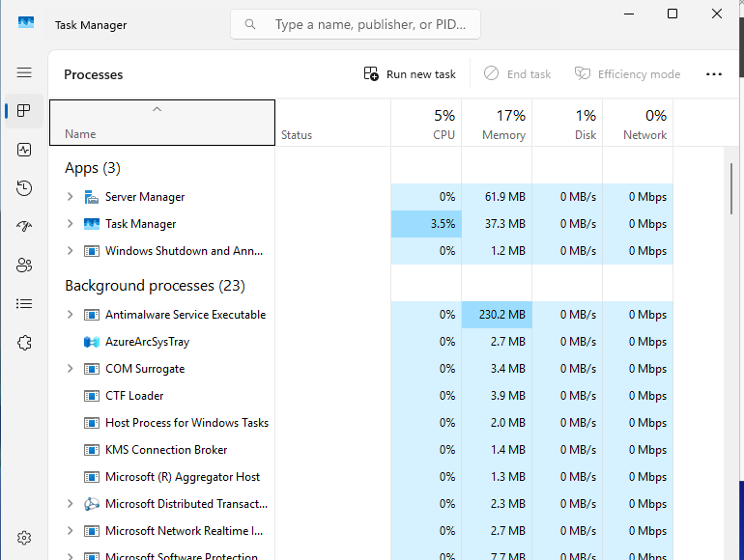Open the Users page icon in sidebar
The image size is (744, 560).
24,266
